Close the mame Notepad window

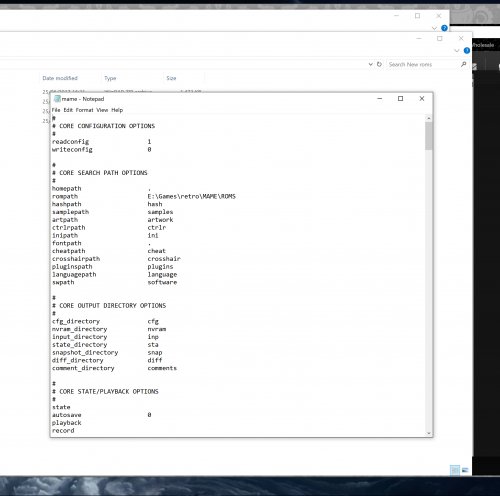click(x=422, y=99)
